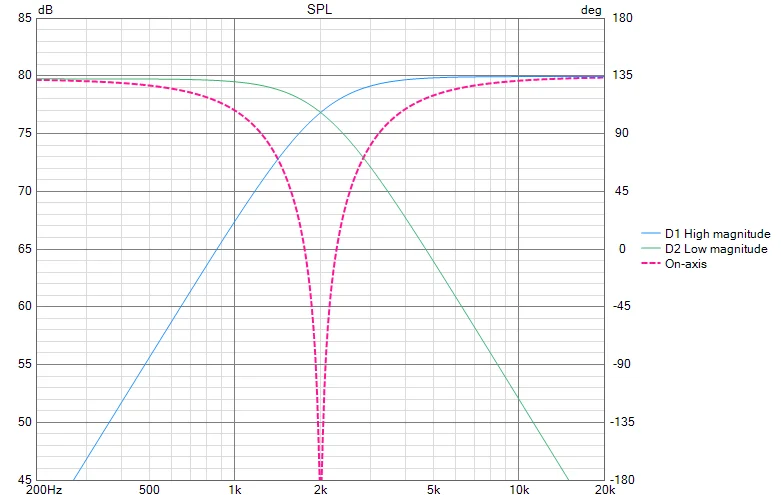Click the D1 High magnitude legend label
Screen dimensions: 781x495
coord(717,234)
